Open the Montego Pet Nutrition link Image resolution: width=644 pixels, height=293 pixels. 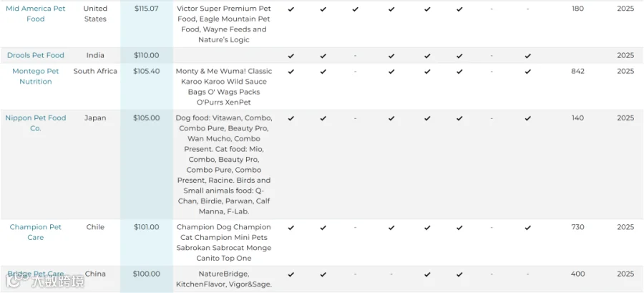coord(35,77)
